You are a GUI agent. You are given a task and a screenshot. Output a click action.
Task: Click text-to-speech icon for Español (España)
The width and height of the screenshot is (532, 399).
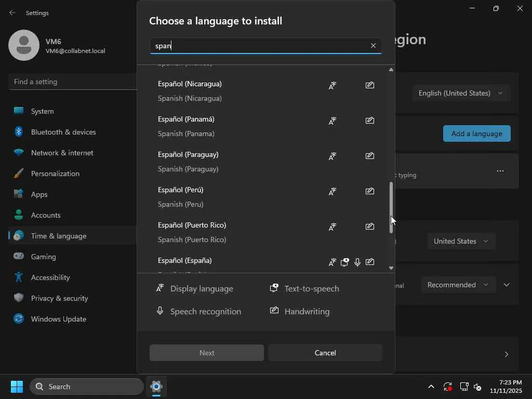coord(345,262)
